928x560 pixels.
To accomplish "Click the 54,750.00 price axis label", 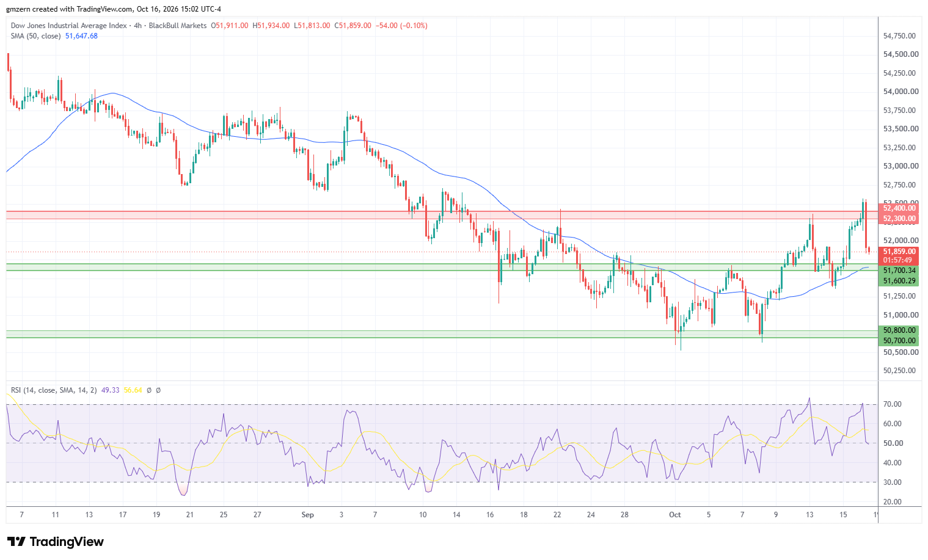I will click(899, 36).
